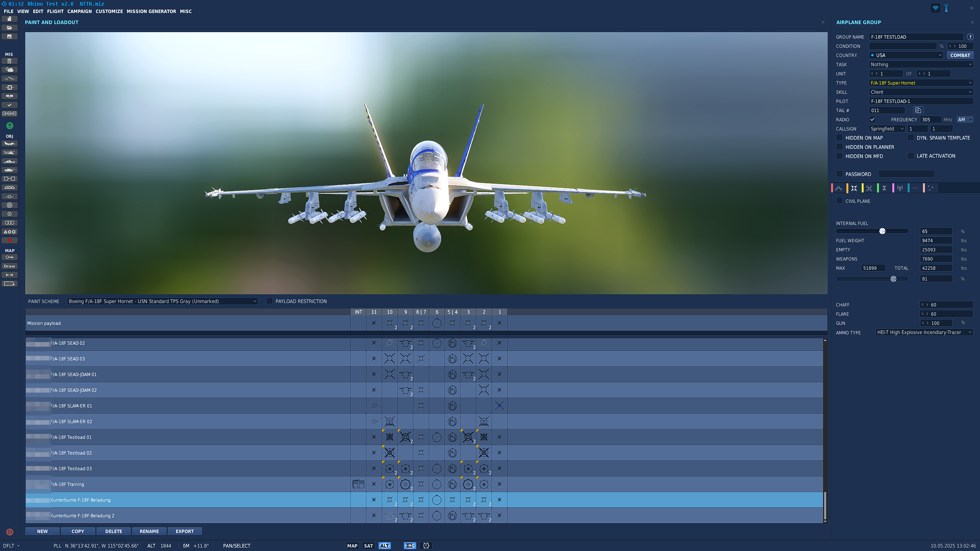
Task: Enable HIDDEN ON MAP checkbox
Action: pyautogui.click(x=840, y=137)
